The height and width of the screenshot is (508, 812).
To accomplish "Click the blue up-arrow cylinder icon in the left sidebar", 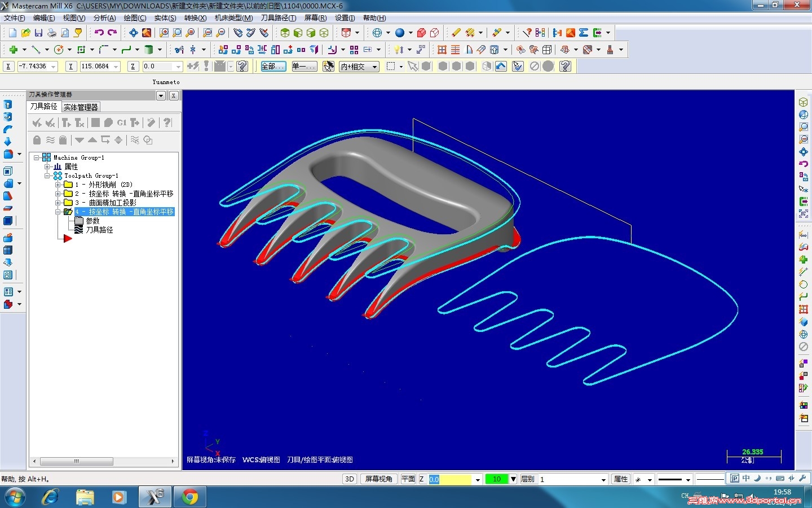I will coord(8,104).
